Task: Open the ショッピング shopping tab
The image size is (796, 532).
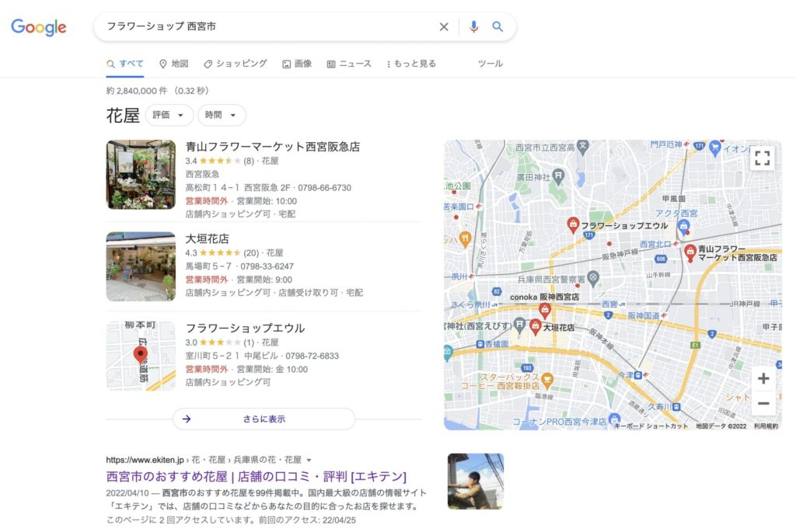Action: pyautogui.click(x=236, y=64)
